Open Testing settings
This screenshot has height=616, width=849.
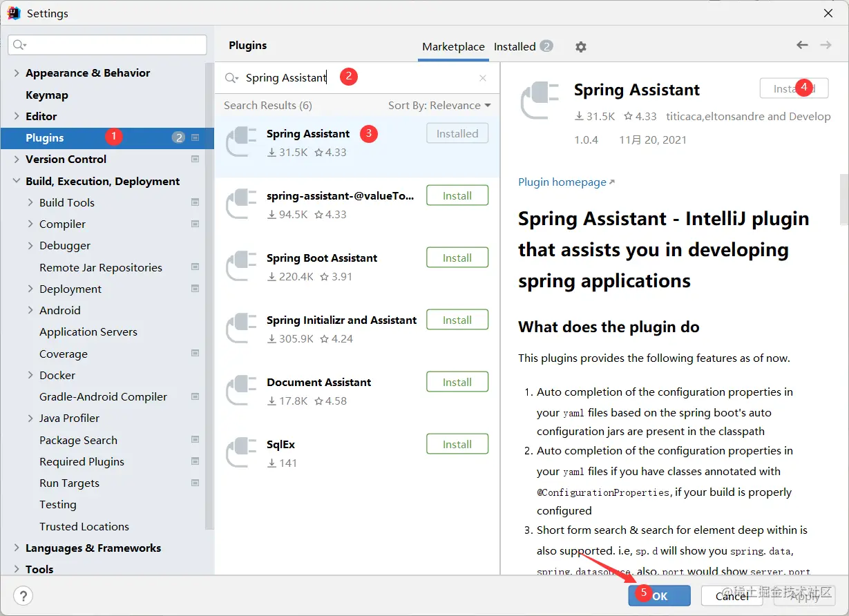point(58,504)
